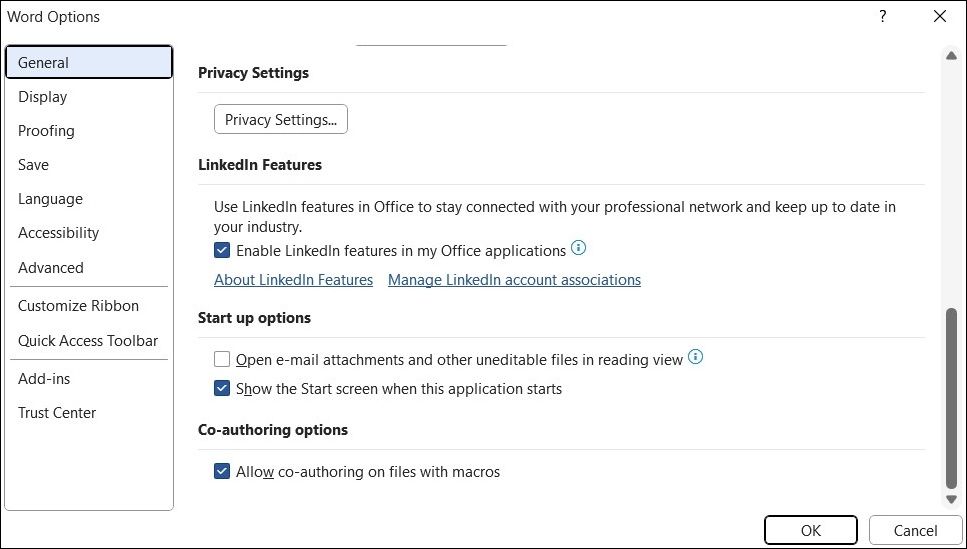The width and height of the screenshot is (967, 549).
Task: Open the Privacy Settings... button
Action: 281,119
